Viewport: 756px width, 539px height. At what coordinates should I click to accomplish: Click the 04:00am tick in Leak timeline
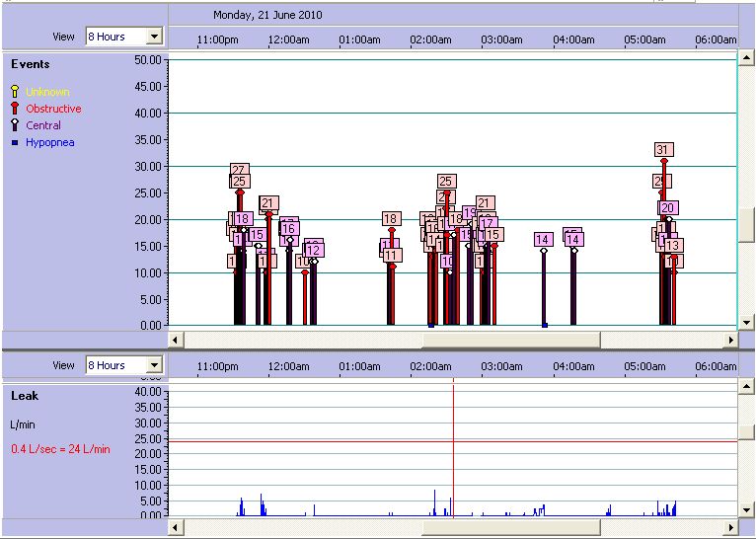[573, 366]
